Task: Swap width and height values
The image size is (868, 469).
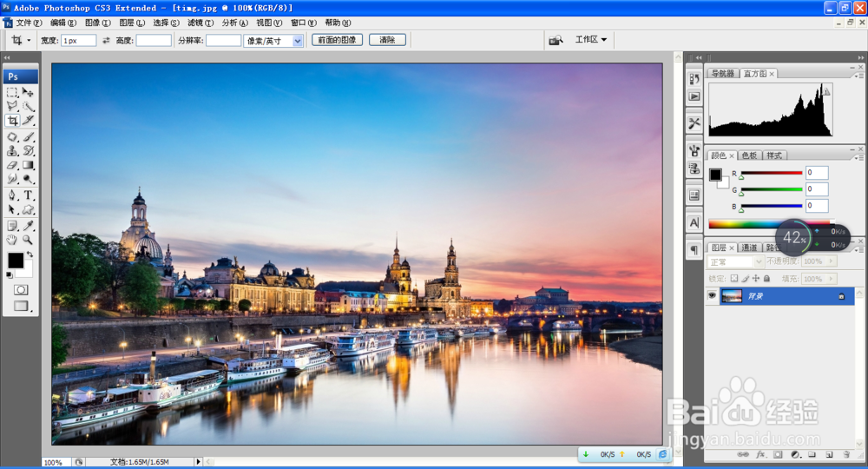Action: [106, 41]
